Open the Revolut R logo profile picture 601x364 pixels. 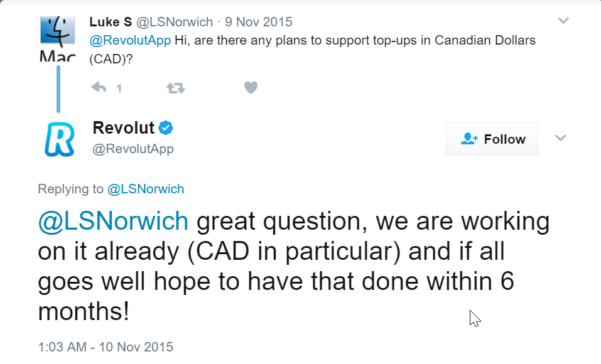tap(60, 139)
